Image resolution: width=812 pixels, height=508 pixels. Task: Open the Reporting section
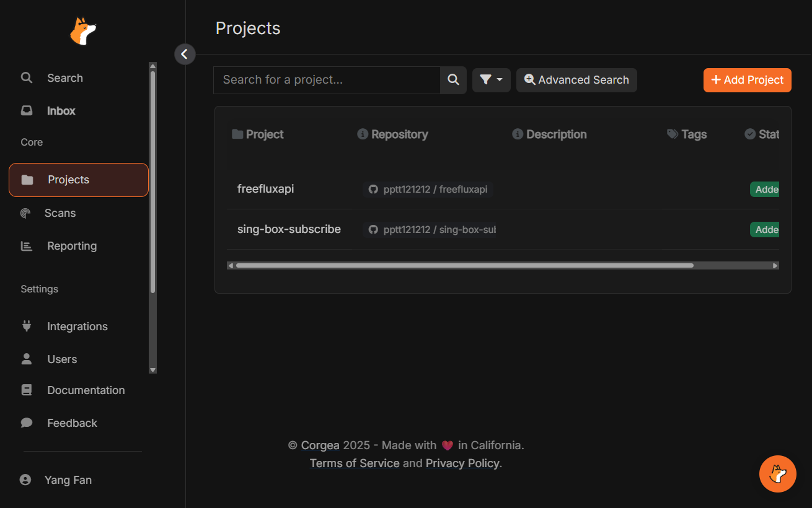point(72,246)
